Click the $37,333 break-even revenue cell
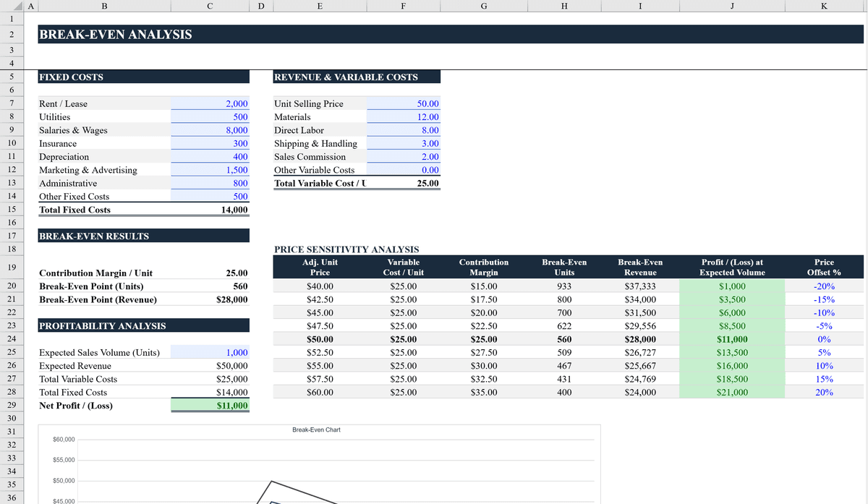Viewport: 868px width, 504px height. [x=641, y=286]
